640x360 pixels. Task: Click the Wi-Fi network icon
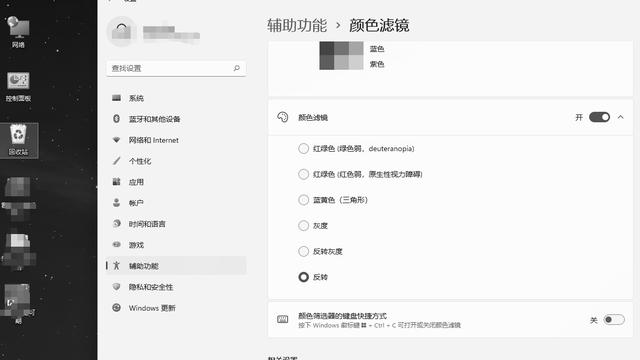click(x=116, y=140)
